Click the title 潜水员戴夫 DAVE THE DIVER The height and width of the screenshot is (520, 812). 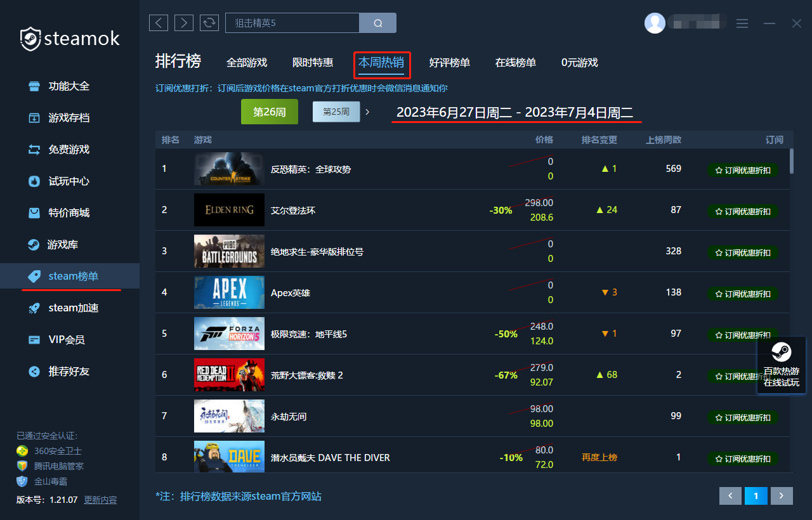tap(331, 458)
